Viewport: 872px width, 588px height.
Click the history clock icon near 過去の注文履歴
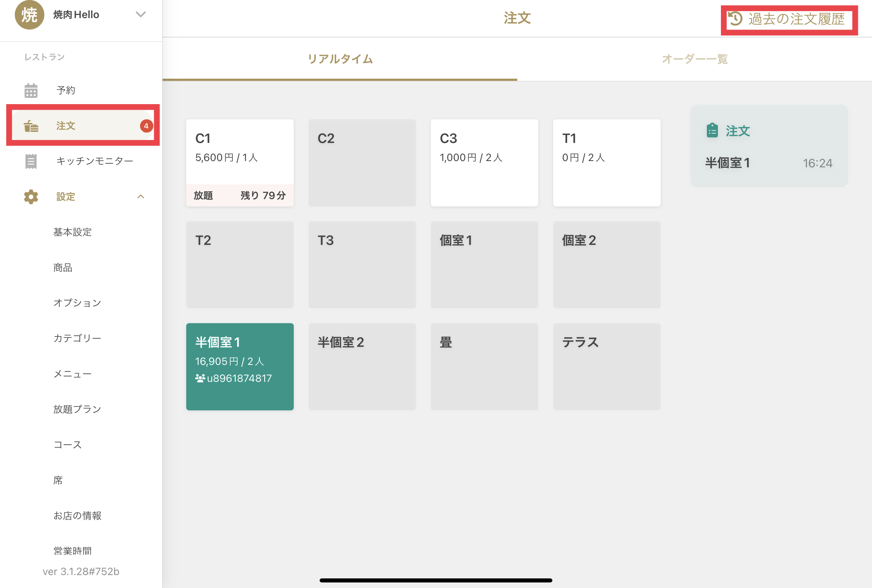736,19
